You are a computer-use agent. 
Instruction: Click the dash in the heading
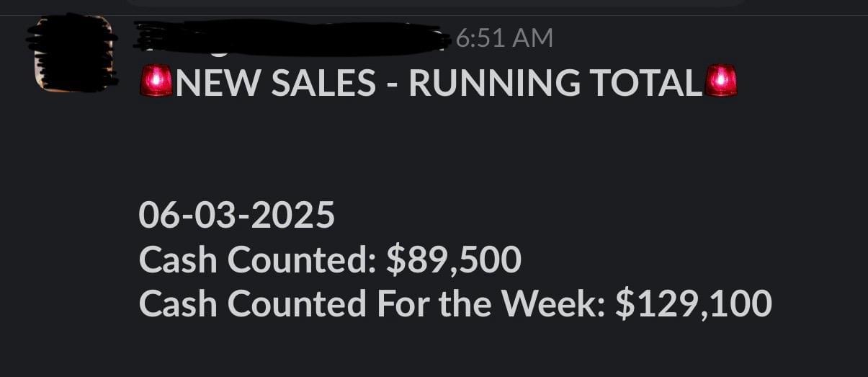(x=392, y=84)
